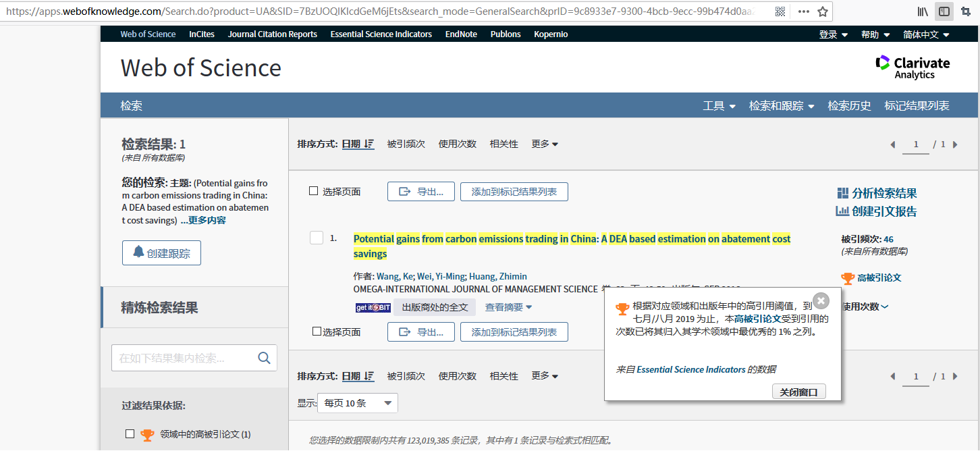Click 导出... button below the results

pos(421,332)
